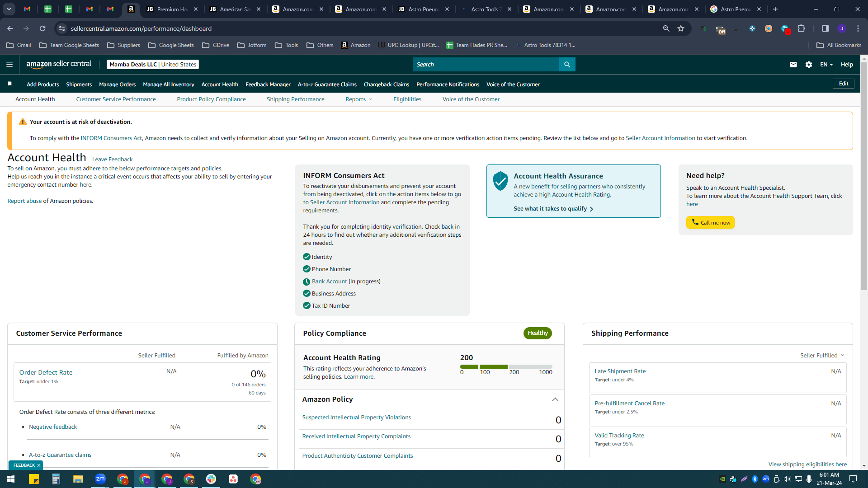Click the Edit favorites button
Viewport: 868px width, 488px height.
(x=843, y=84)
